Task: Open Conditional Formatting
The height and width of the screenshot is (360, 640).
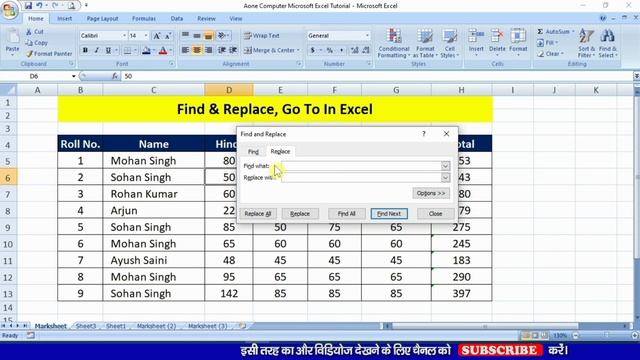Action: [394, 43]
